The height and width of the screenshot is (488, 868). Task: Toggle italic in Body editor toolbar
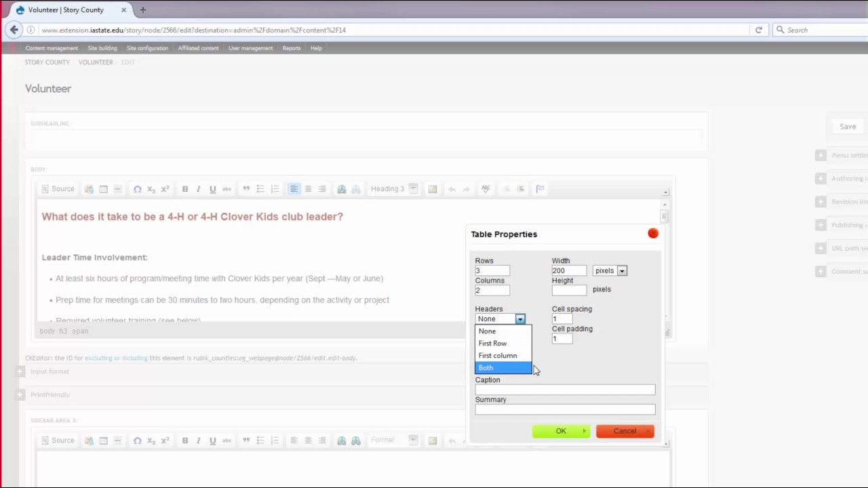click(x=198, y=189)
